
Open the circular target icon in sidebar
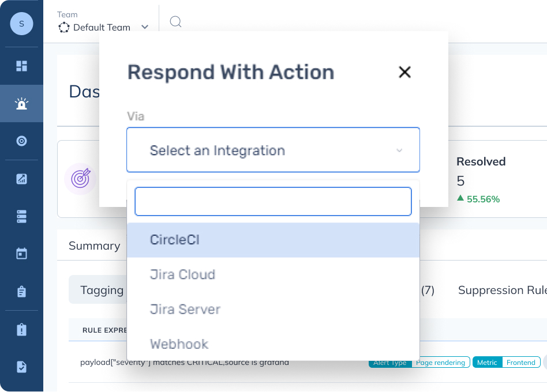tap(21, 141)
